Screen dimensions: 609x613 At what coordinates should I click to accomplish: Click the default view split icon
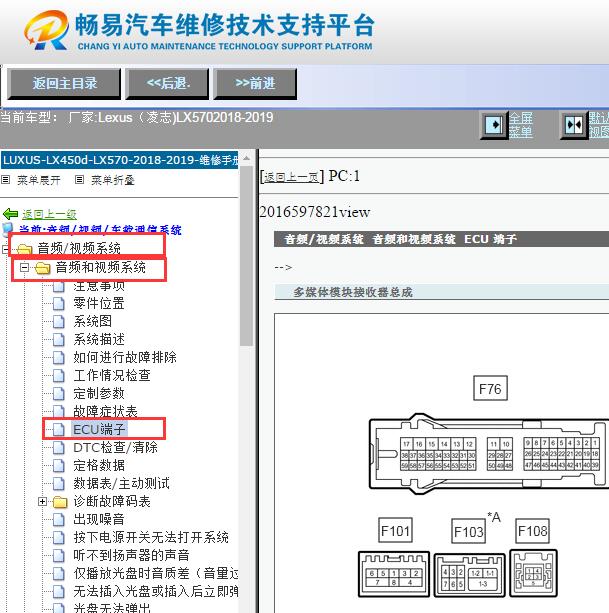[x=574, y=125]
